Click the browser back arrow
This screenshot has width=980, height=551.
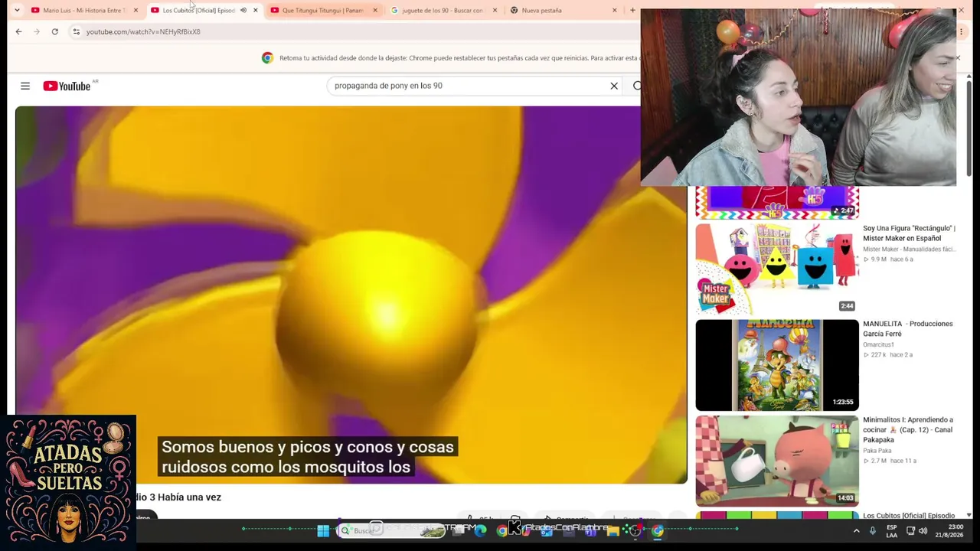coord(18,31)
